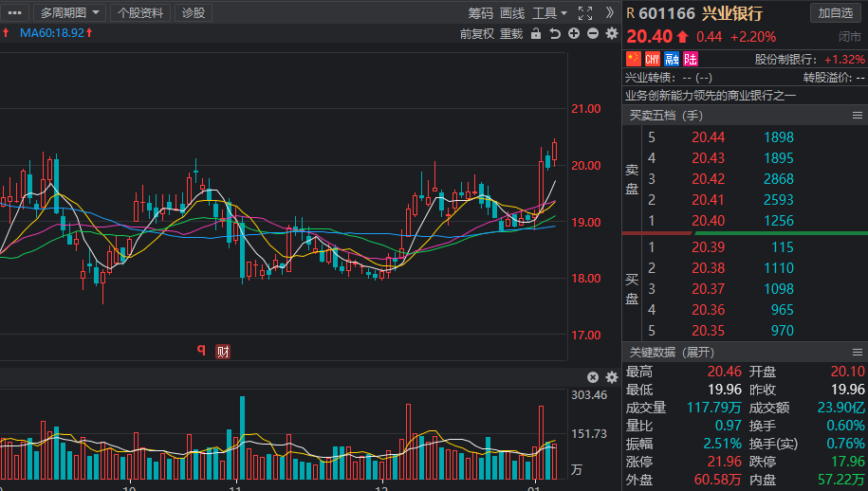Click the 换手 value 0.60%
Screen dimensions: 868x491
(845, 426)
